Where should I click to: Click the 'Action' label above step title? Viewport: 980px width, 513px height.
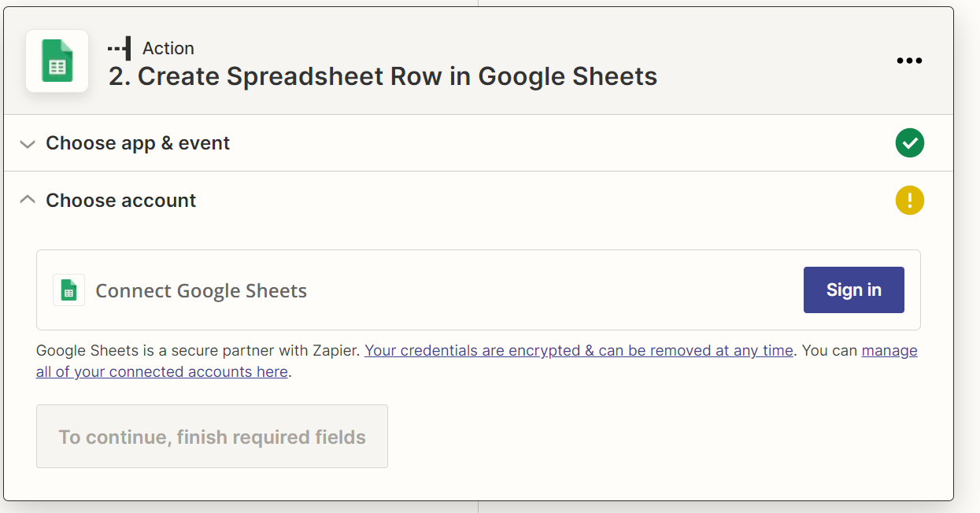coord(168,48)
